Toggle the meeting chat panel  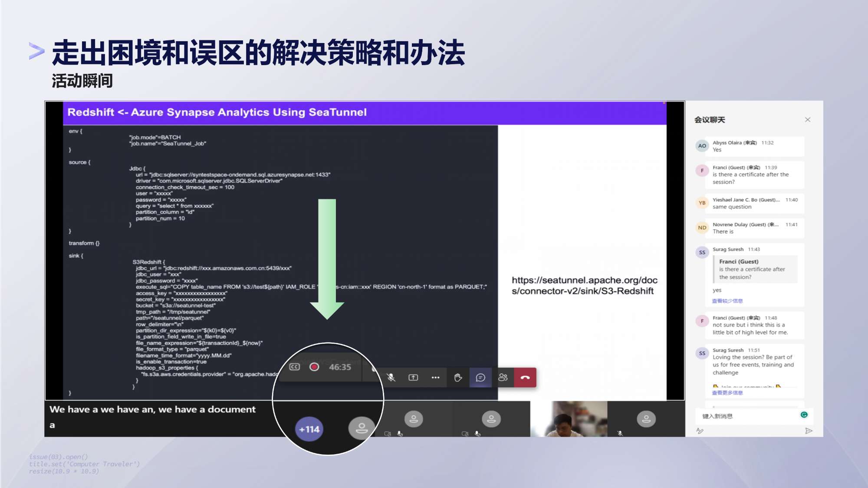click(x=480, y=378)
